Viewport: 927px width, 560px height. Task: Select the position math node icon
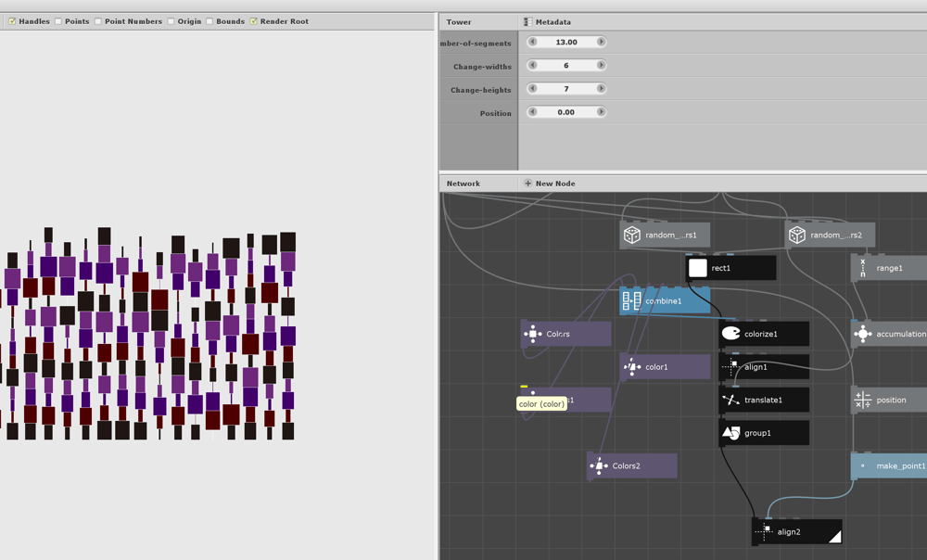coord(862,401)
